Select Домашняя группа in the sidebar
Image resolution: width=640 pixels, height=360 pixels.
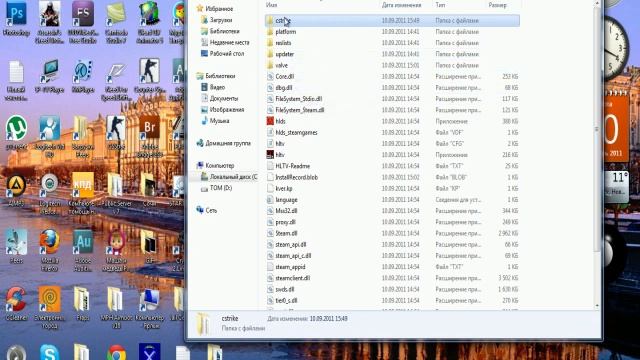click(x=228, y=143)
